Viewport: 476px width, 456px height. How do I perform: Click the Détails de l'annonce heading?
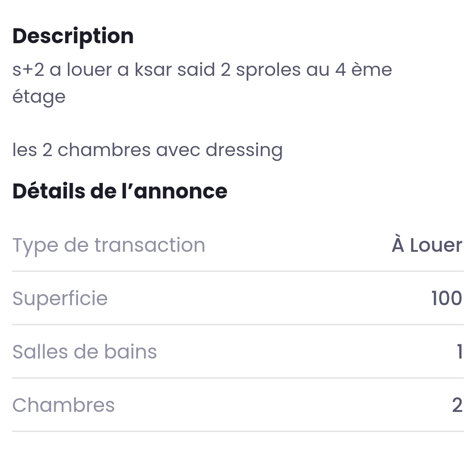click(119, 191)
